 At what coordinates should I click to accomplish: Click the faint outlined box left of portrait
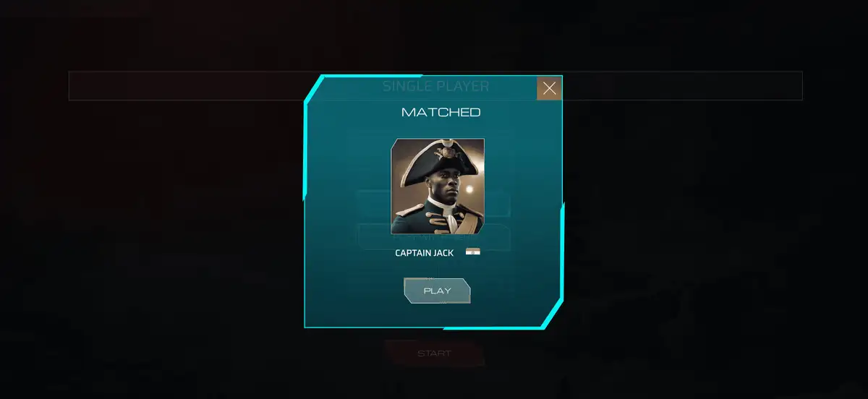(x=373, y=205)
